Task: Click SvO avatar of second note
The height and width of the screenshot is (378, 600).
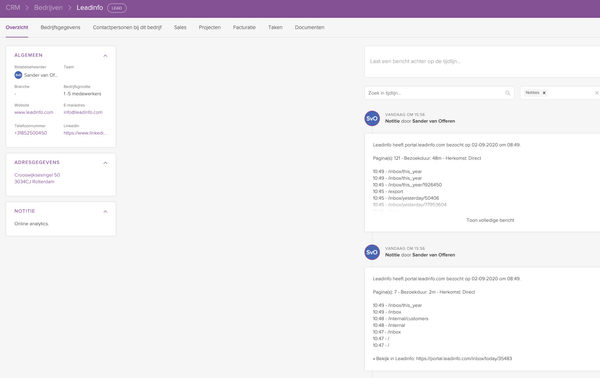Action: click(x=372, y=253)
